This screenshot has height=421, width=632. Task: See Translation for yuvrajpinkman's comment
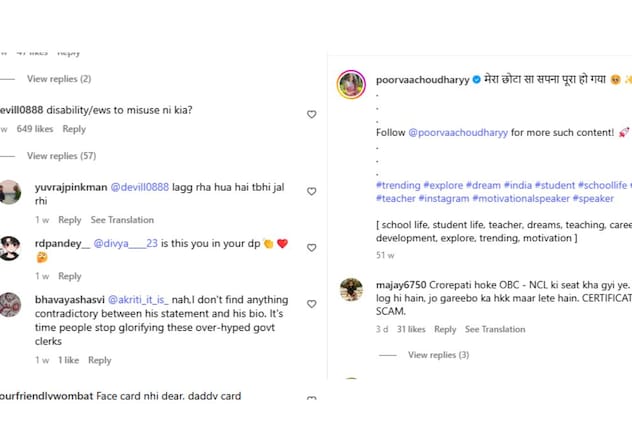(122, 220)
